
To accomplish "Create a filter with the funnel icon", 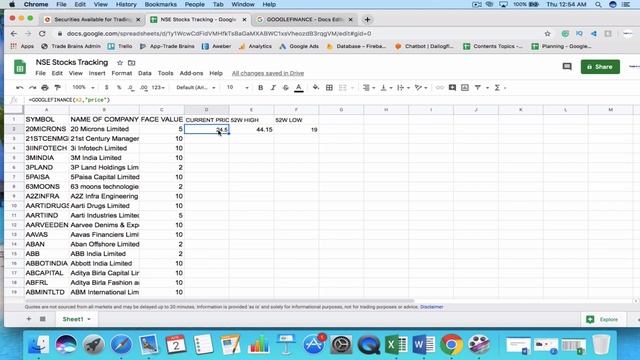I will click(x=478, y=88).
